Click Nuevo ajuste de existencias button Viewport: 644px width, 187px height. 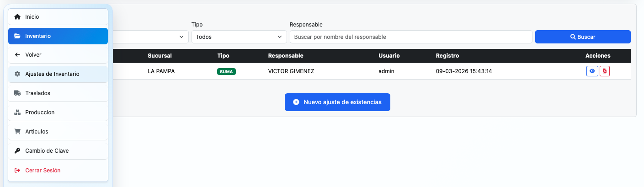337,102
